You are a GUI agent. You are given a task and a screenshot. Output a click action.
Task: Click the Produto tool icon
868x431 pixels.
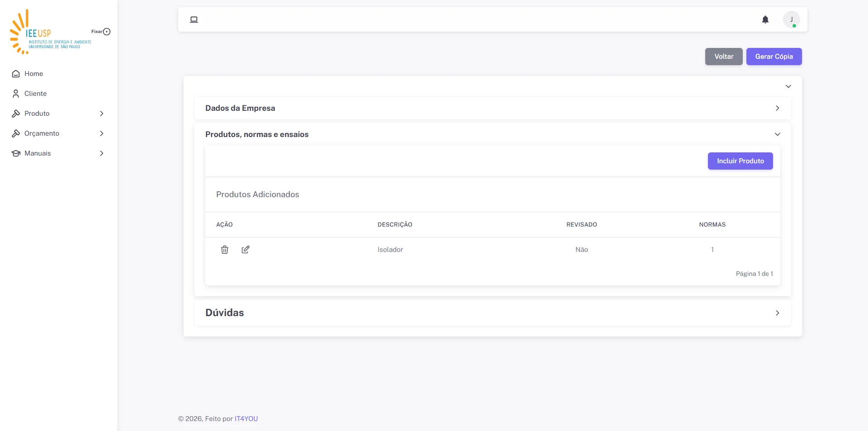(16, 114)
